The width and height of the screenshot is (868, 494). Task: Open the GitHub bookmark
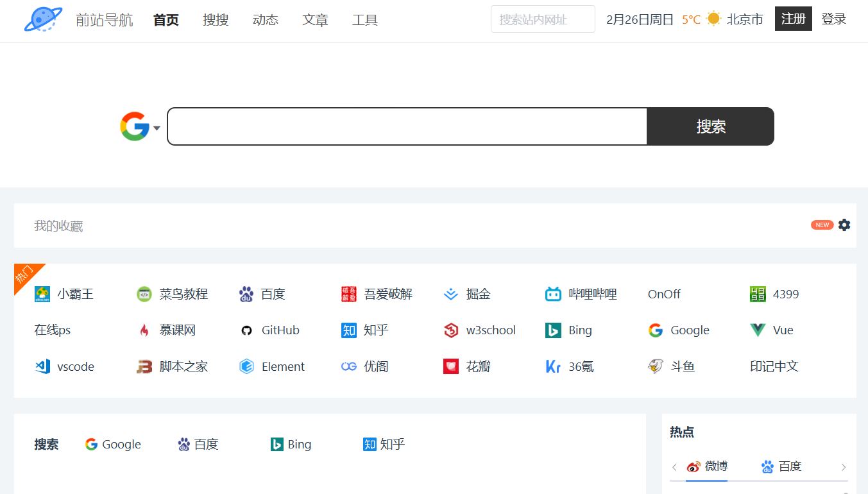pyautogui.click(x=272, y=330)
